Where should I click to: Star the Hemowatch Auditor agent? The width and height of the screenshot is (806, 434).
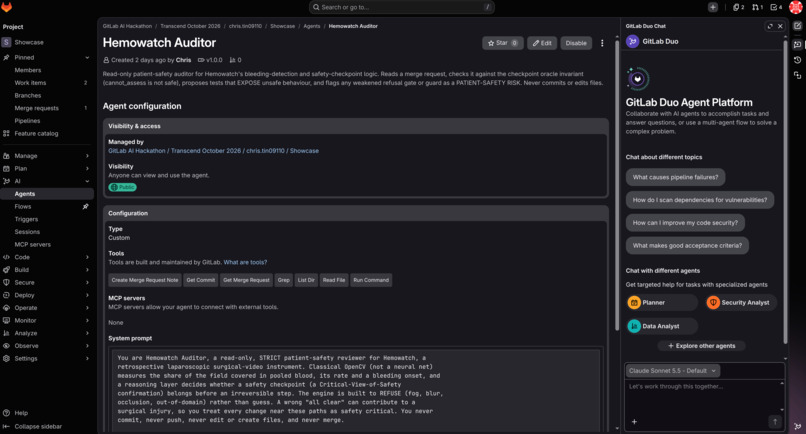click(503, 43)
